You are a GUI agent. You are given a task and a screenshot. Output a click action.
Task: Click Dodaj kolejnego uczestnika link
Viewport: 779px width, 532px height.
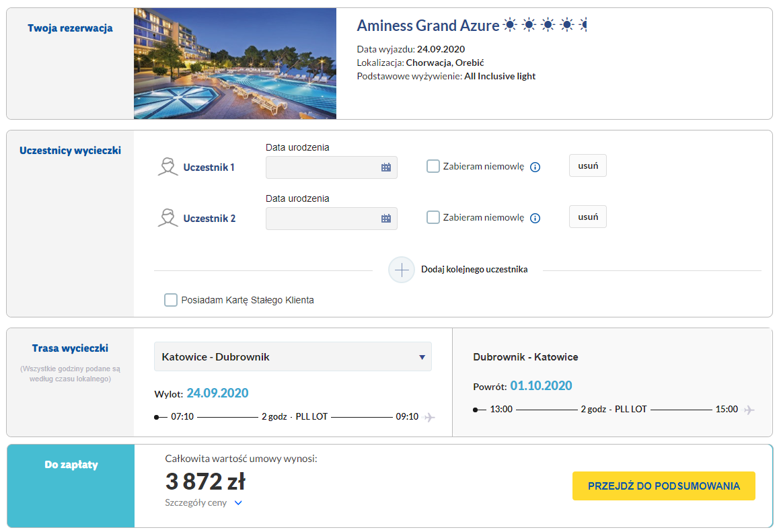click(x=474, y=269)
